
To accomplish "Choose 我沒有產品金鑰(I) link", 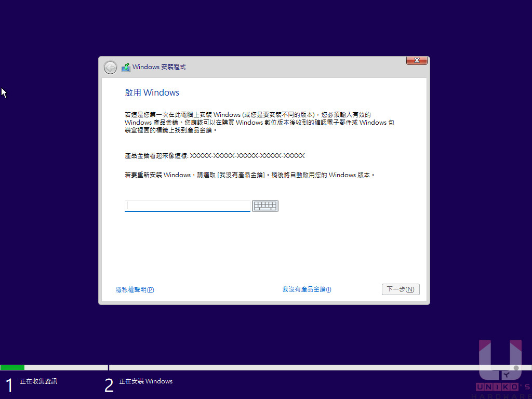I will (307, 289).
